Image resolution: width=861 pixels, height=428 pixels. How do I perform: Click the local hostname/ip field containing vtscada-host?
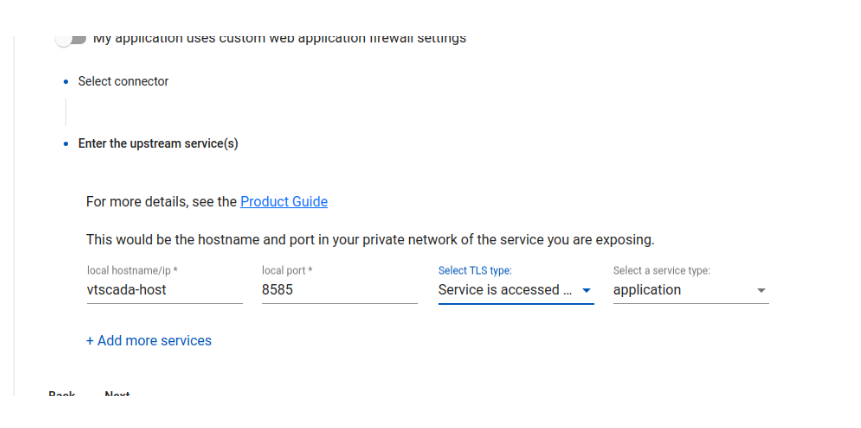163,290
